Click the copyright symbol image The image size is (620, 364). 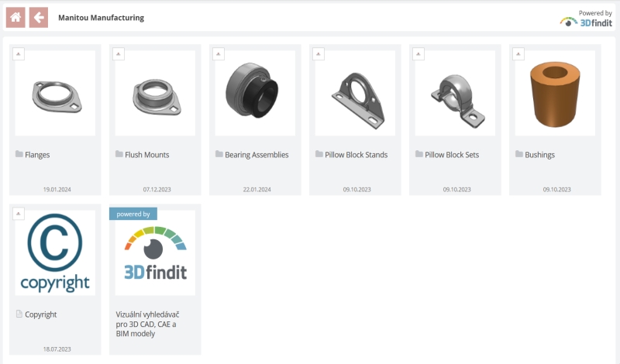[55, 252]
